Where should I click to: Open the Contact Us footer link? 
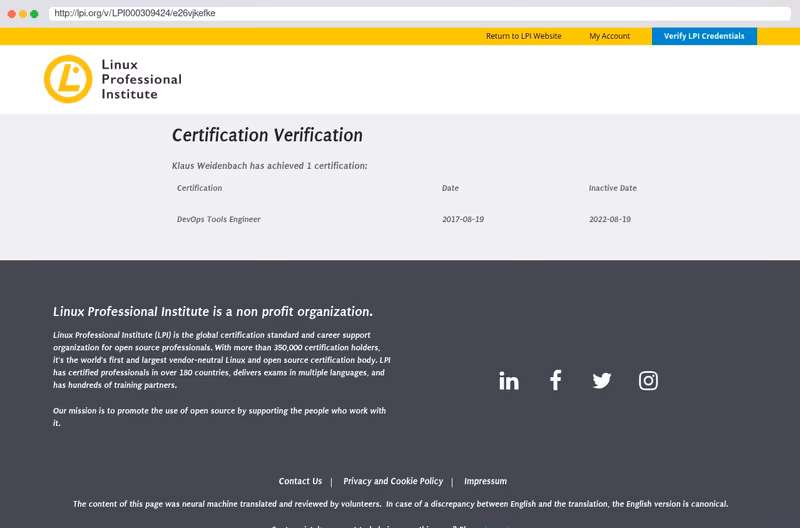pos(300,481)
